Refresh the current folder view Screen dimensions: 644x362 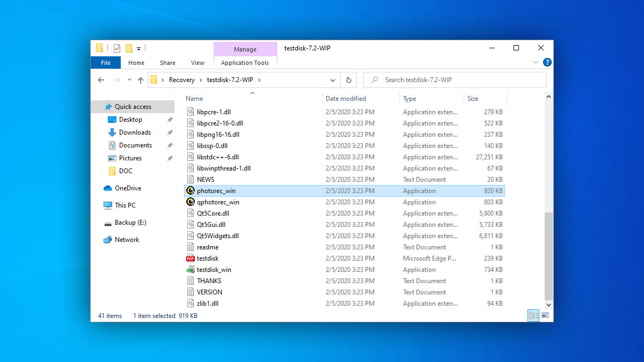click(348, 80)
